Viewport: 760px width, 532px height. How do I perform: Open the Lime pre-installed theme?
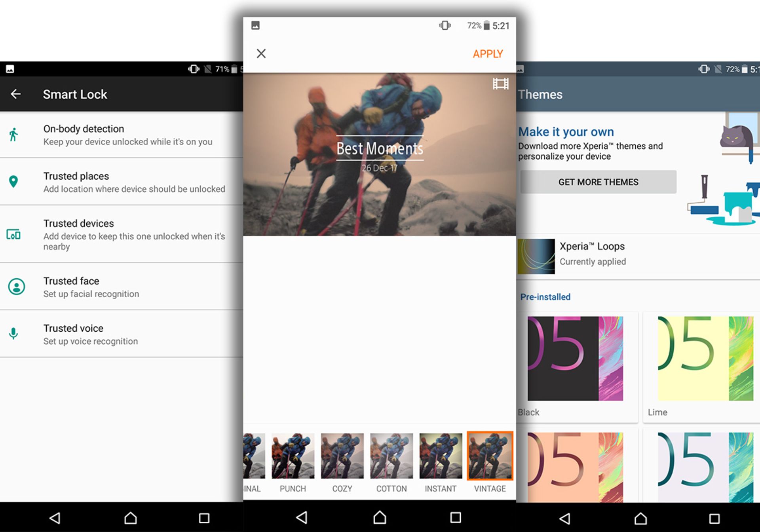point(705,359)
